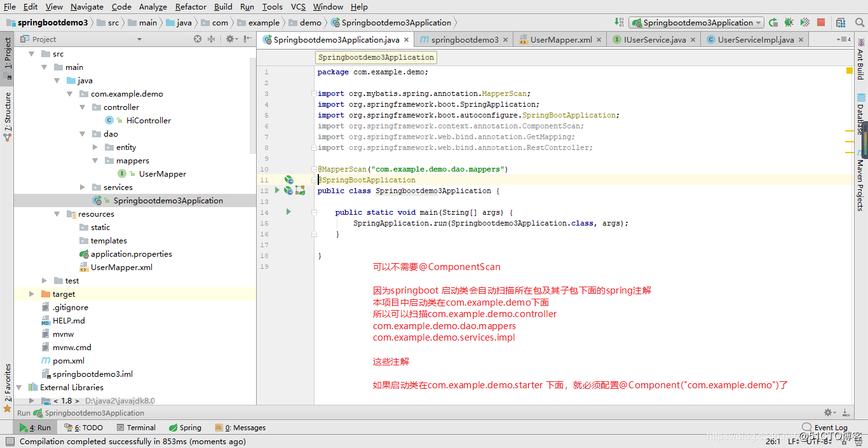Toggle tool window buttons icon in status bar corner
This screenshot has width=868, height=448.
pos(10,441)
